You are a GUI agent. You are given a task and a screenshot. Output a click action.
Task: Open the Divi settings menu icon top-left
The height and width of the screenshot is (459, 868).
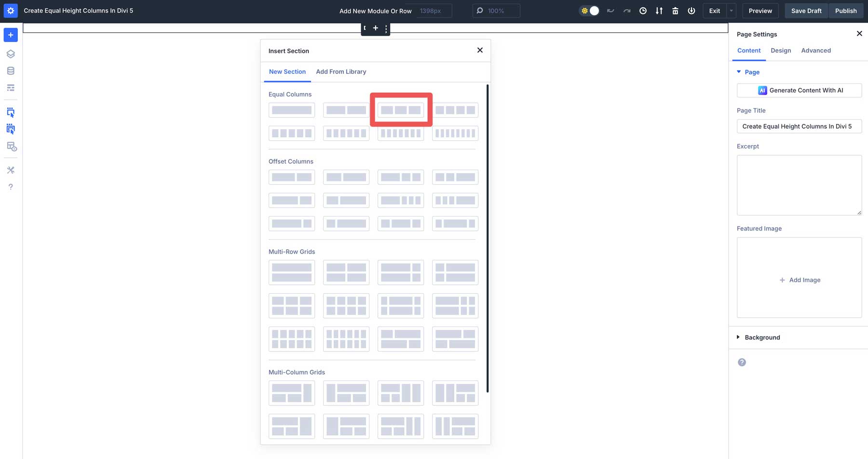(11, 11)
